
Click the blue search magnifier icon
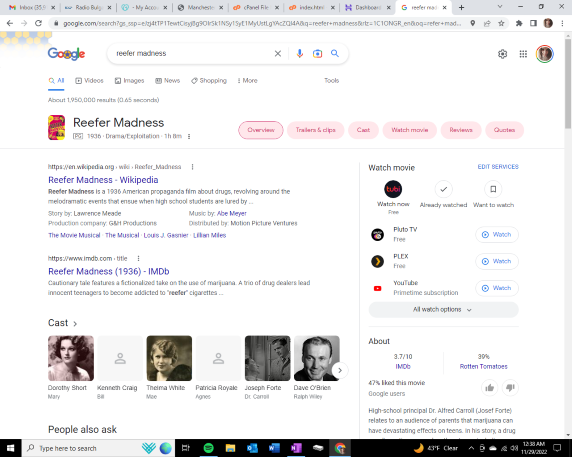click(335, 54)
